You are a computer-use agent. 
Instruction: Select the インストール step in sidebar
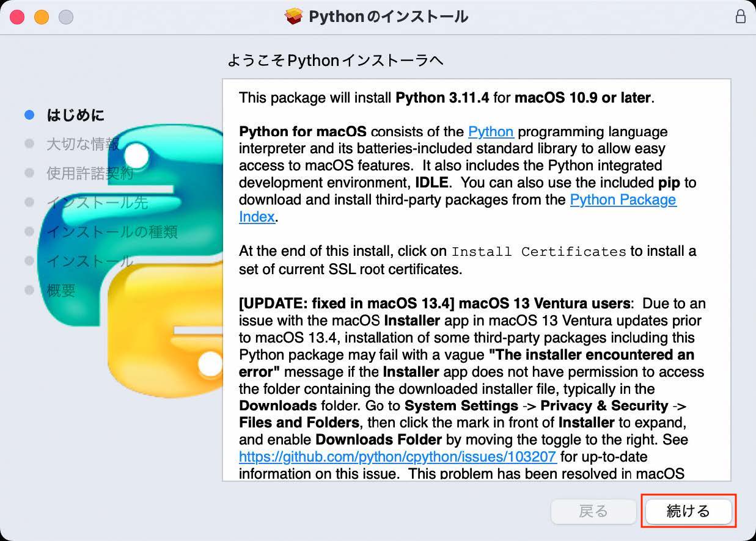90,261
